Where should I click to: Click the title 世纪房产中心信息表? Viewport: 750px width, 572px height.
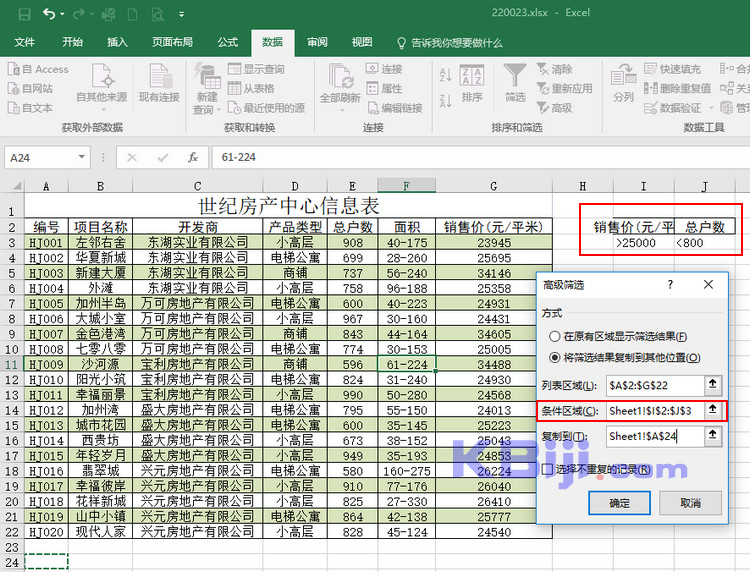pos(288,206)
